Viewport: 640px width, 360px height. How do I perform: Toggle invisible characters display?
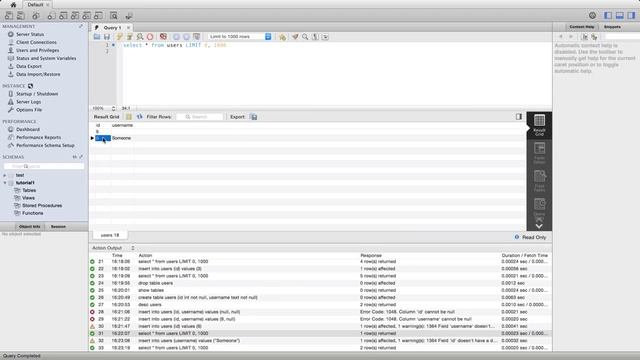(316, 37)
